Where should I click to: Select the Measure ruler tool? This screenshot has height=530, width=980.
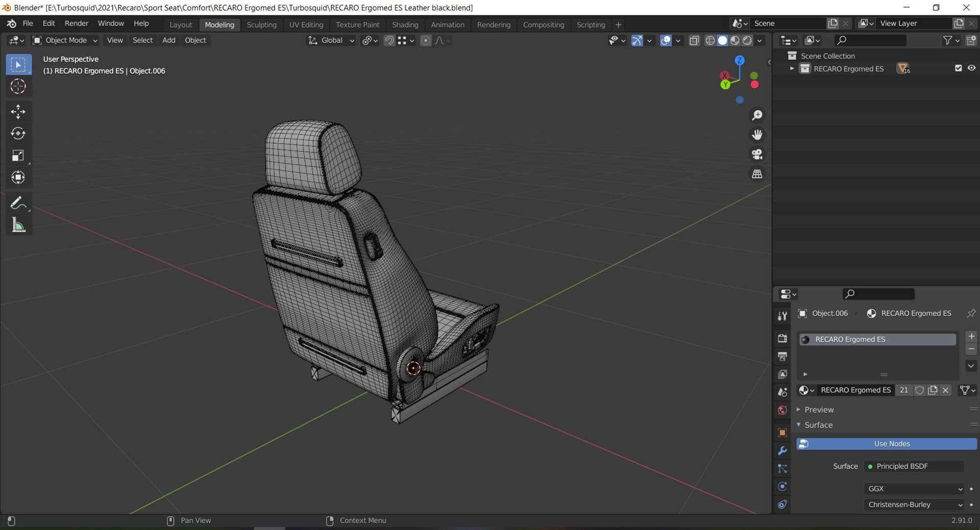click(x=18, y=225)
